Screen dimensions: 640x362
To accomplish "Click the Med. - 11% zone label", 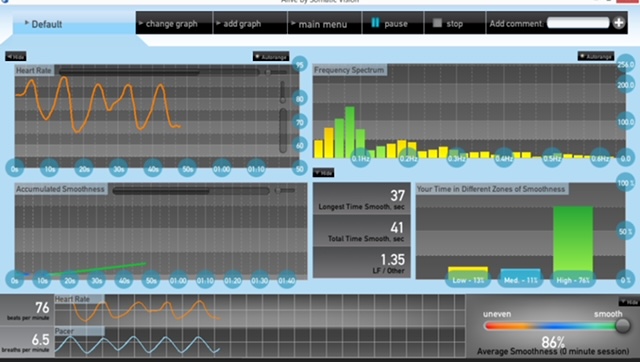I will [x=520, y=280].
